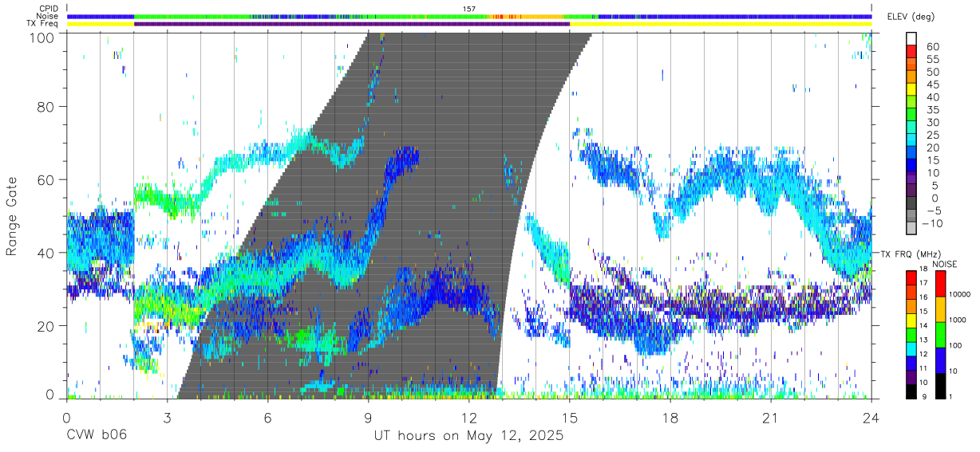Pick the yellow segment of elevation color bar
Viewport: 980px width, 452px height.
(x=911, y=89)
